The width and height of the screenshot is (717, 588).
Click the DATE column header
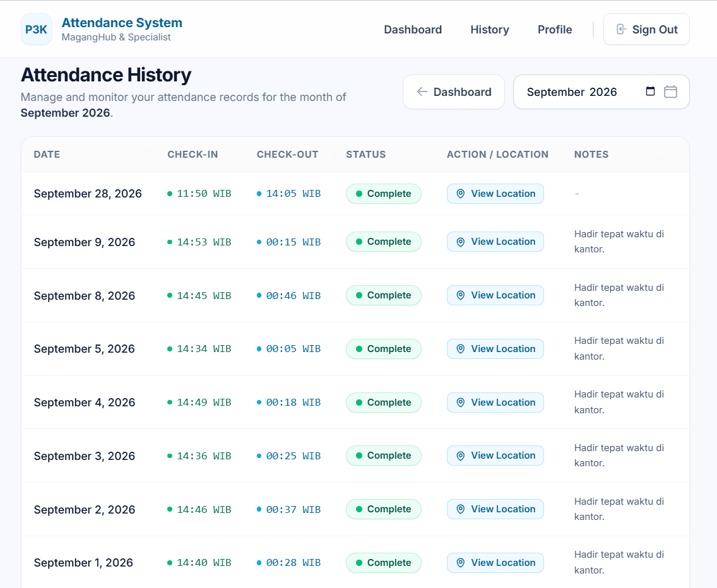coord(47,155)
